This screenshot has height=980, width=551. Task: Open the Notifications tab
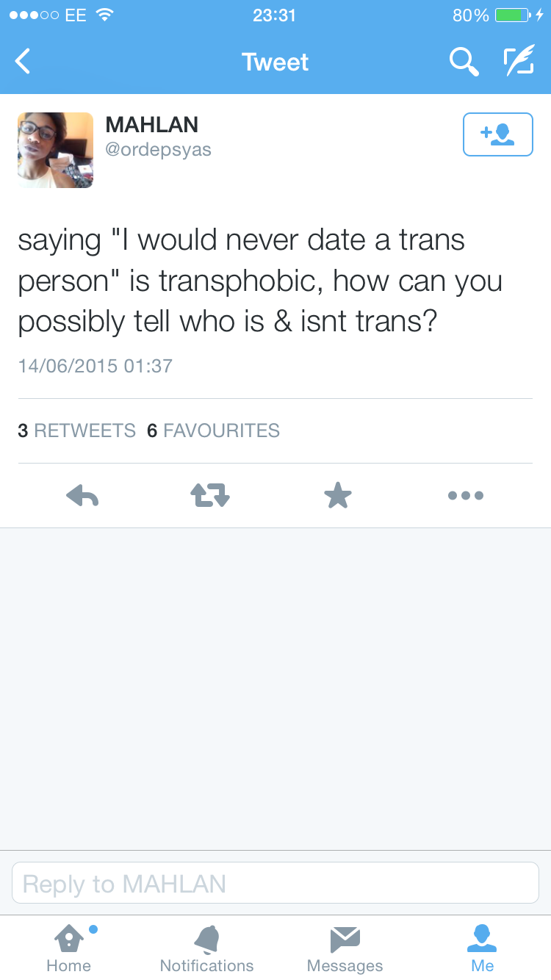206,948
